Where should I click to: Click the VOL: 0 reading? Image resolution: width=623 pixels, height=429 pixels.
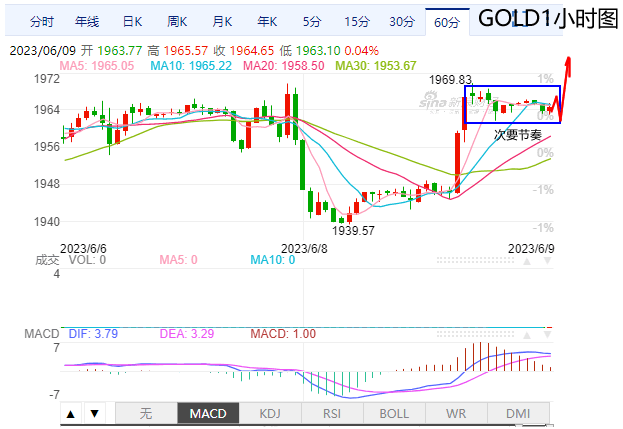coord(87,260)
